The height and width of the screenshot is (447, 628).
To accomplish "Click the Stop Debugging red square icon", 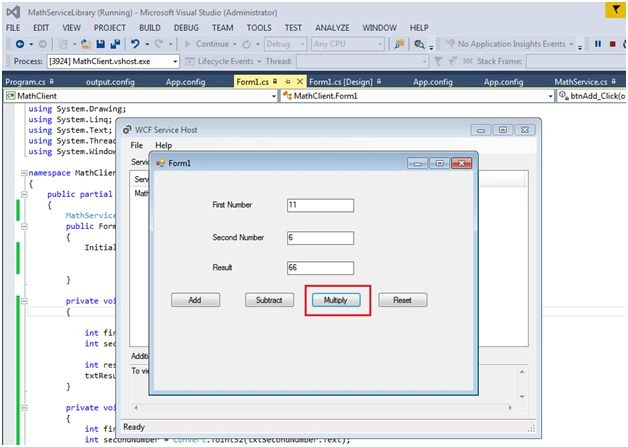I will coord(612,44).
